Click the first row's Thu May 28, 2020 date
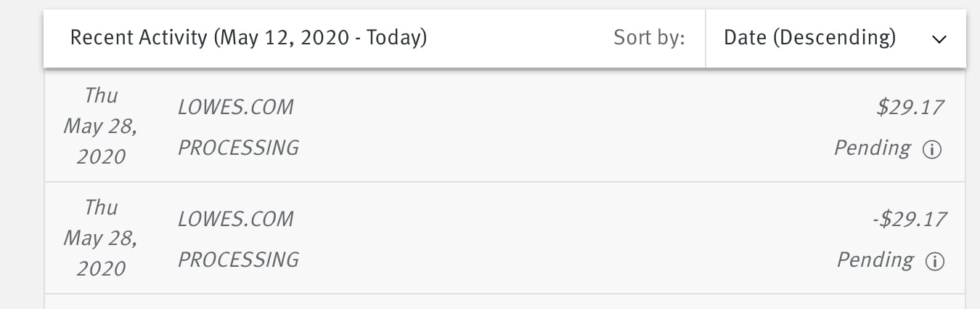 coord(101,126)
